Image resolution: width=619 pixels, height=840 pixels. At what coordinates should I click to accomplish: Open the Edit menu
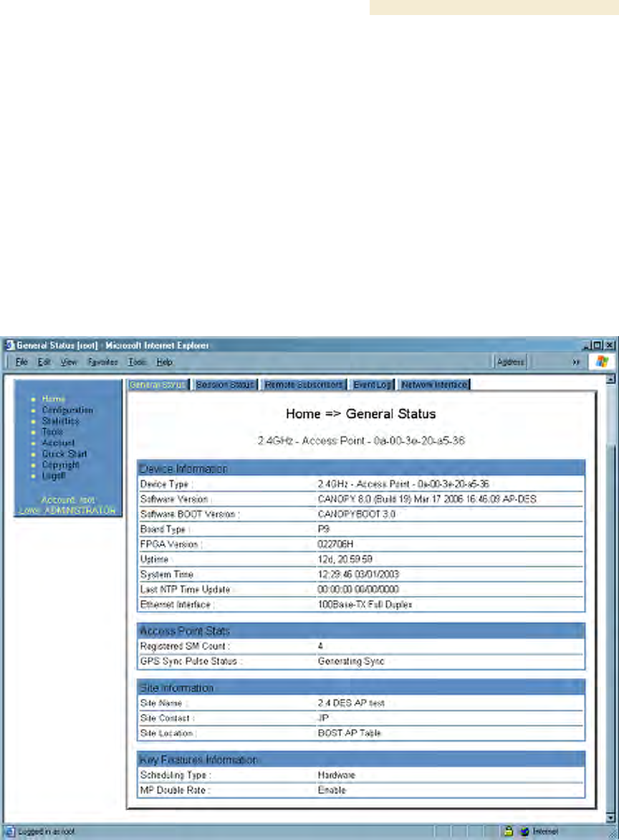click(x=44, y=362)
